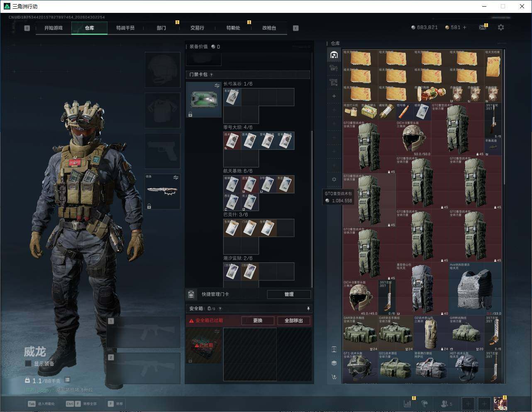This screenshot has height=412, width=532.
Task: Click the list icon beside carry weight
Action: point(67,380)
